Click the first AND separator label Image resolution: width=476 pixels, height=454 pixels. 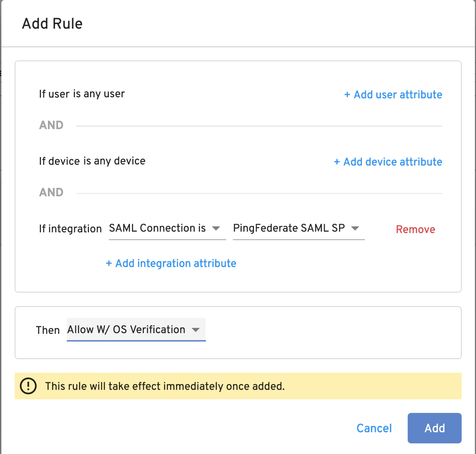point(51,125)
